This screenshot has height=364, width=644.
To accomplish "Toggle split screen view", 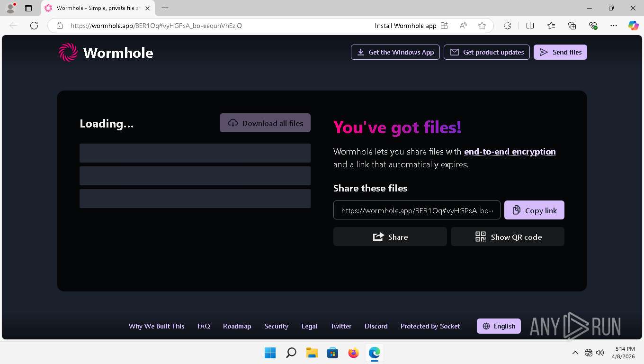I will click(x=530, y=26).
